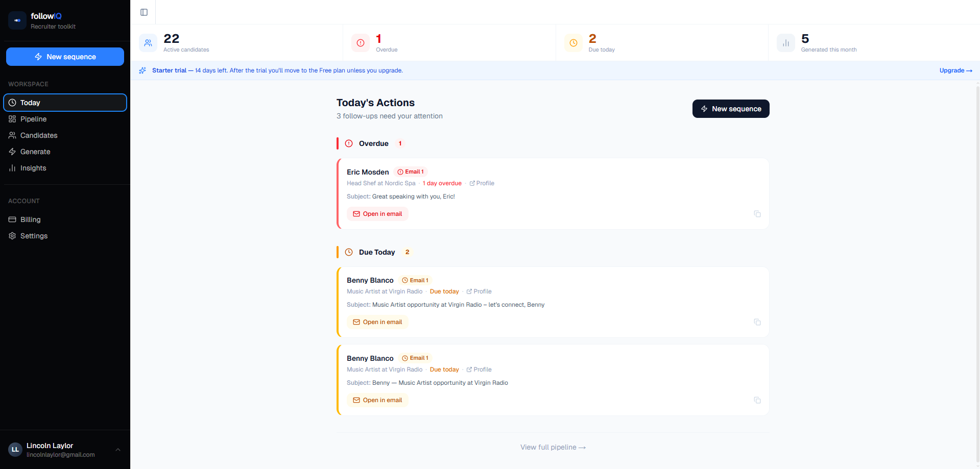Click '1 day overdue' status text

click(x=442, y=183)
